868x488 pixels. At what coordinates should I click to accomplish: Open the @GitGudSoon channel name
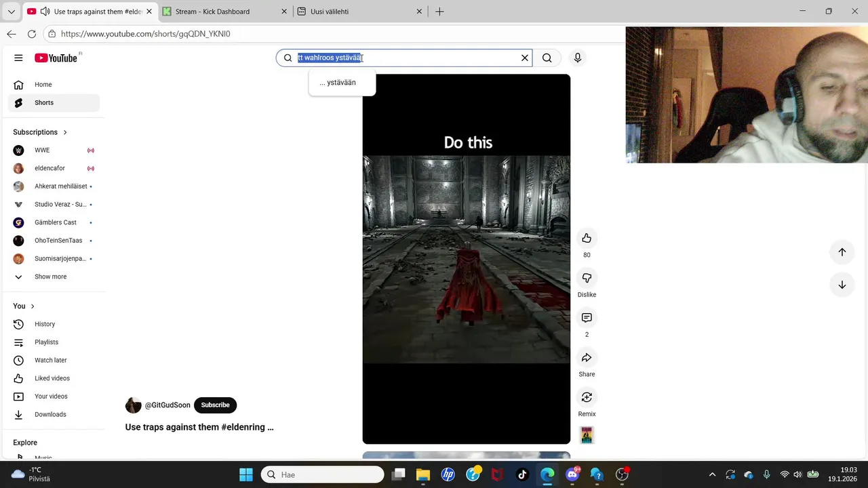[167, 405]
